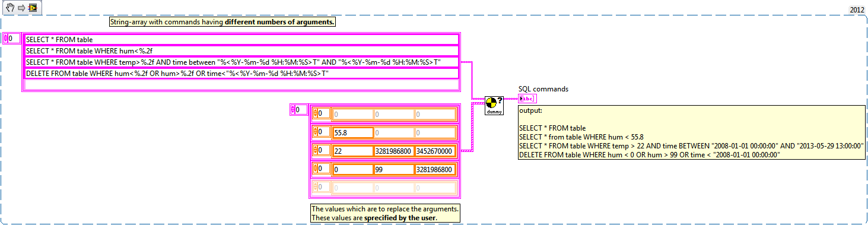
Task: Click the outer cluster array index stepper
Action: (292, 109)
